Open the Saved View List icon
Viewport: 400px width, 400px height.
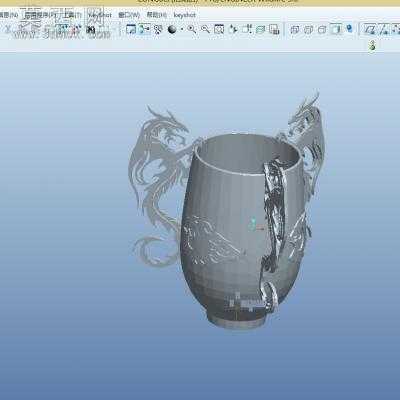247,29
